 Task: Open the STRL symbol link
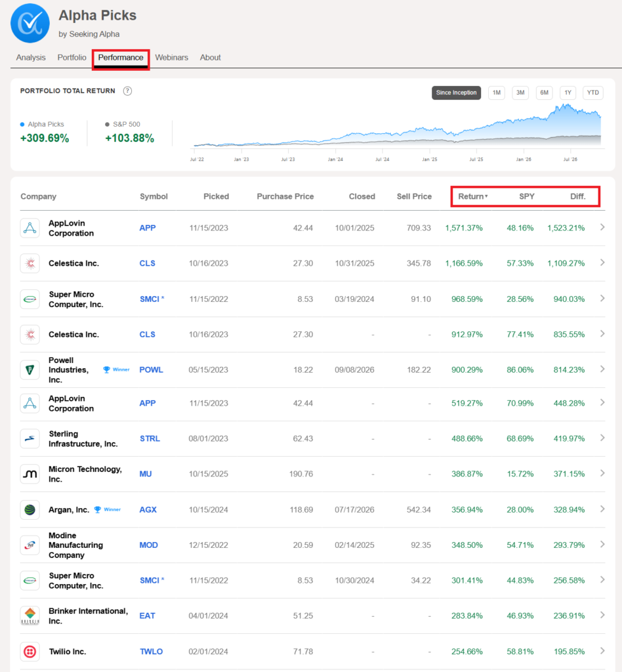(x=150, y=438)
